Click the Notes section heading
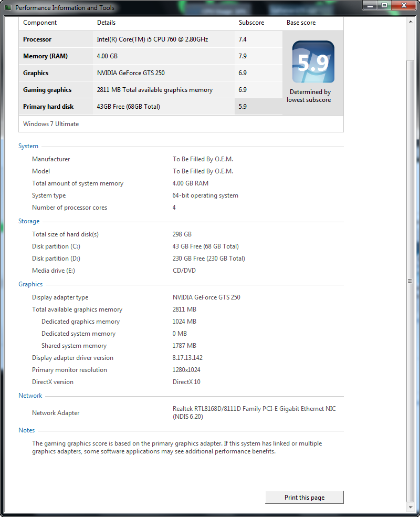Viewport: 420px width, 517px height. [x=27, y=430]
